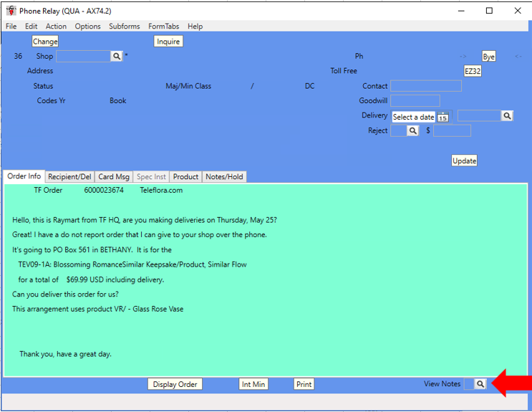Click the Codes Yr label

click(x=52, y=101)
